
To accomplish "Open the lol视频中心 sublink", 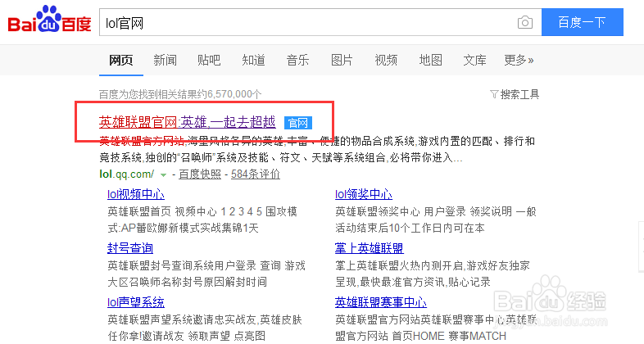I will 136,194.
